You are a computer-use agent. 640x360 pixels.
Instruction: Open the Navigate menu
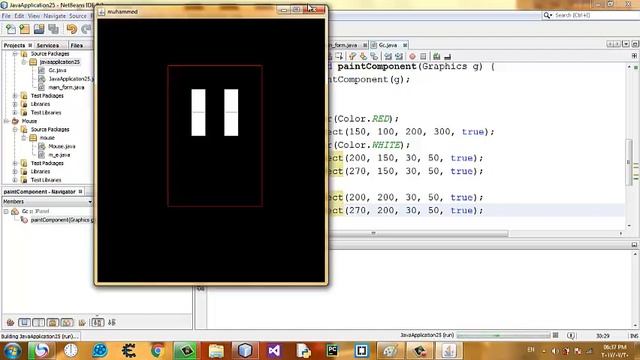point(54,16)
